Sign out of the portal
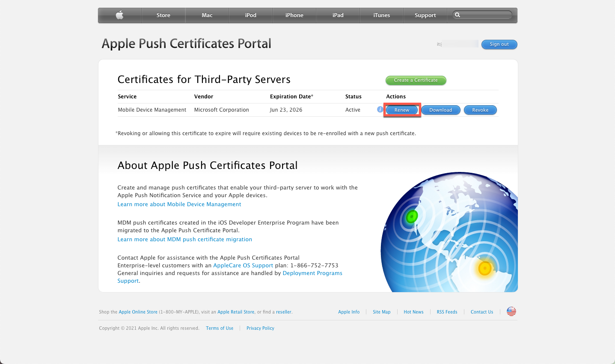This screenshot has height=364, width=615. pyautogui.click(x=499, y=44)
